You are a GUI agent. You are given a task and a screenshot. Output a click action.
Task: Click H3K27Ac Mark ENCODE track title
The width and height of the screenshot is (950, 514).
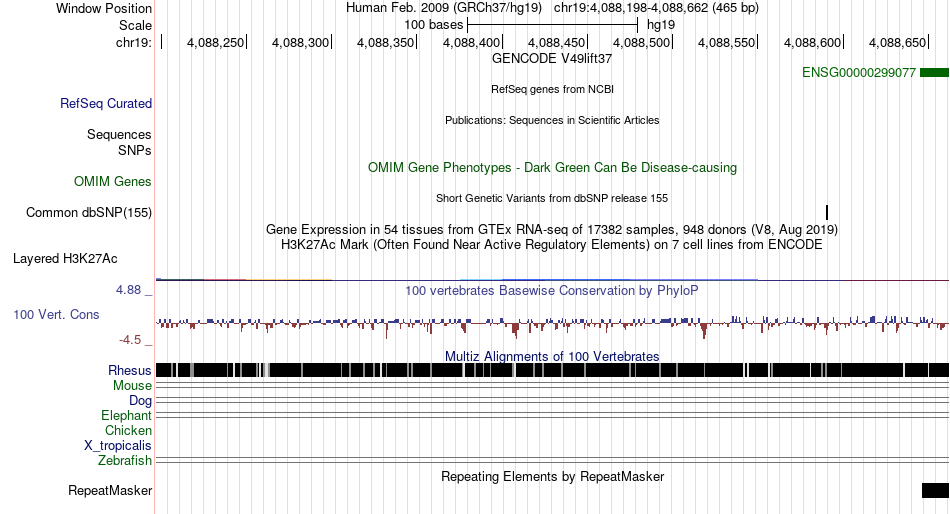(x=552, y=245)
